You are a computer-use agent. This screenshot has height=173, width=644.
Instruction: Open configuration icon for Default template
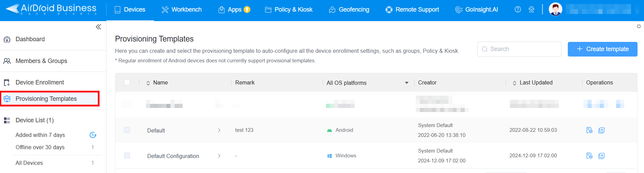(590, 130)
